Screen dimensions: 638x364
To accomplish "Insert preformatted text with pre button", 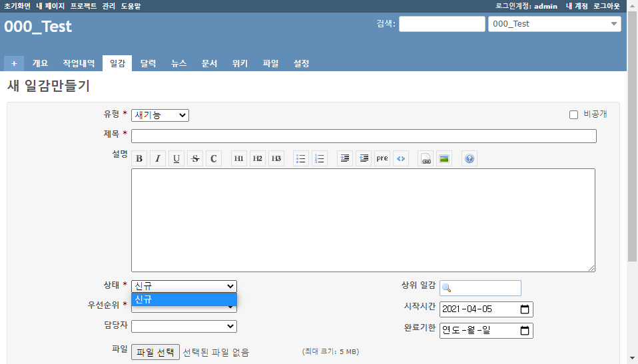I will click(382, 158).
